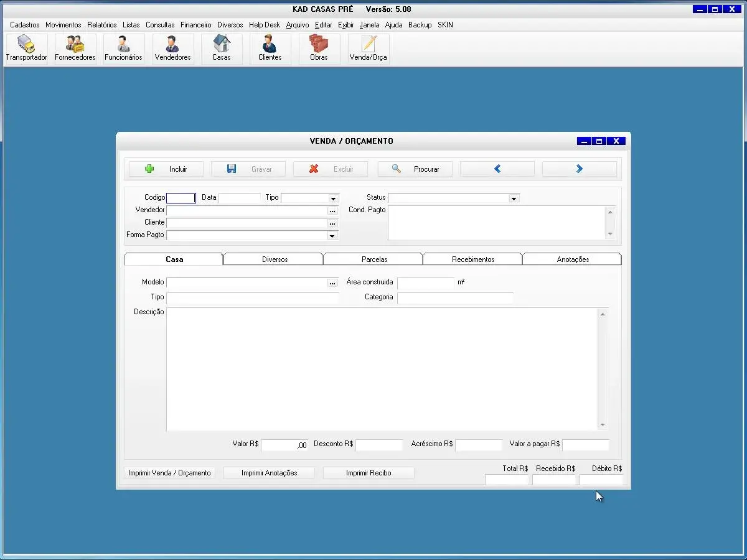Open Fornecedores from the toolbar
This screenshot has width=747, height=560.
pos(75,49)
